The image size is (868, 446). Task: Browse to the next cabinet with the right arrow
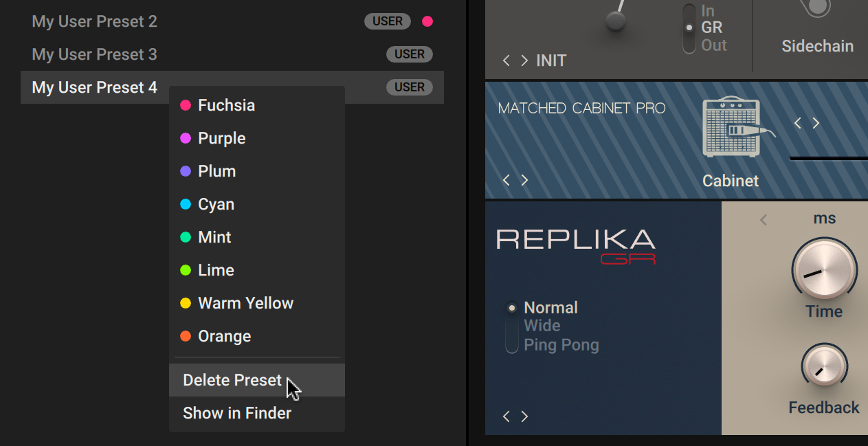coord(816,124)
